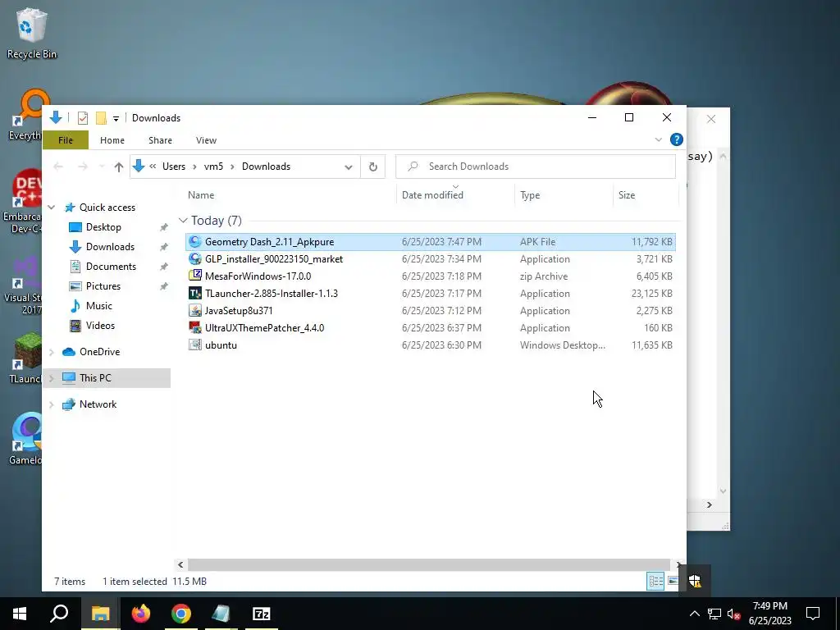Select the file name JavaSetup8u371
Image resolution: width=840 pixels, height=630 pixels.
tap(239, 311)
